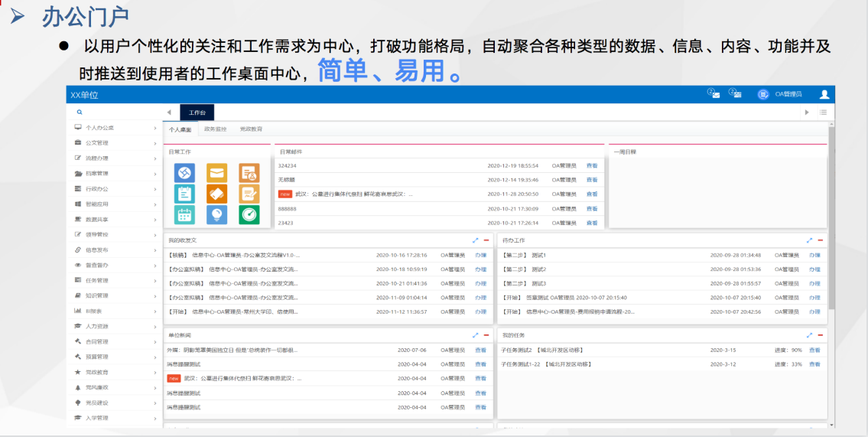Switch to the 党政教育 tab
This screenshot has height=437, width=868.
(x=251, y=129)
